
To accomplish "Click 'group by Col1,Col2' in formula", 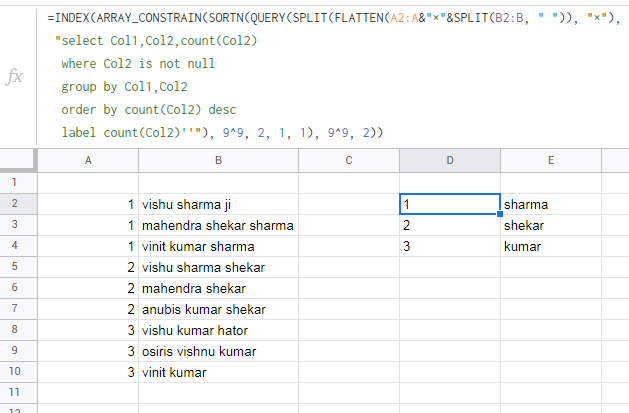I will pyautogui.click(x=124, y=87).
